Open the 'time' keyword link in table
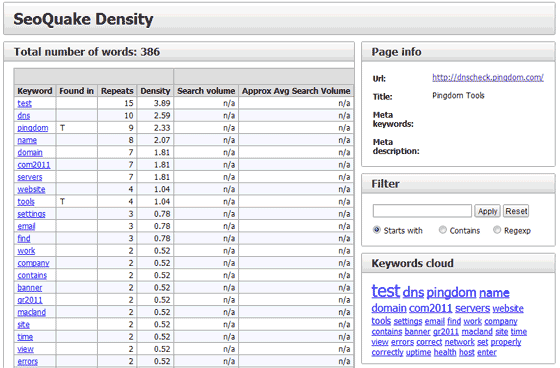Viewport: 560px width, 368px height. 25,337
